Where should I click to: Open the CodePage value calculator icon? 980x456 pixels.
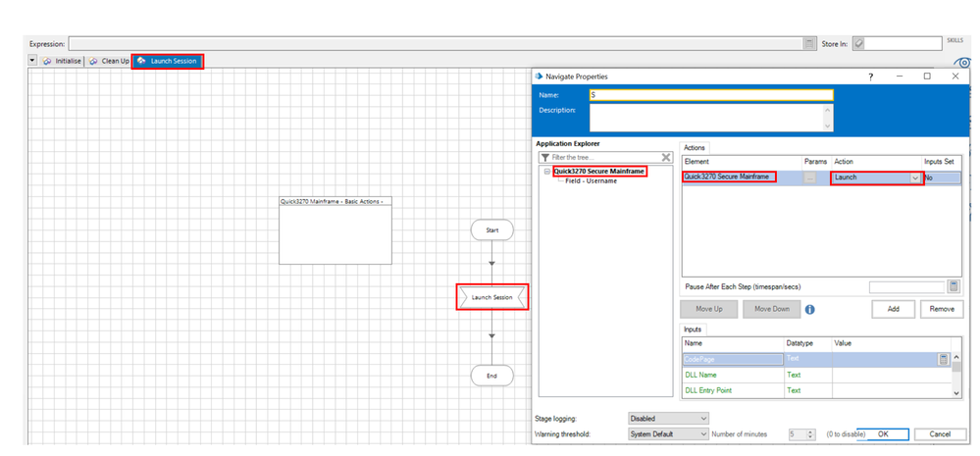point(943,360)
